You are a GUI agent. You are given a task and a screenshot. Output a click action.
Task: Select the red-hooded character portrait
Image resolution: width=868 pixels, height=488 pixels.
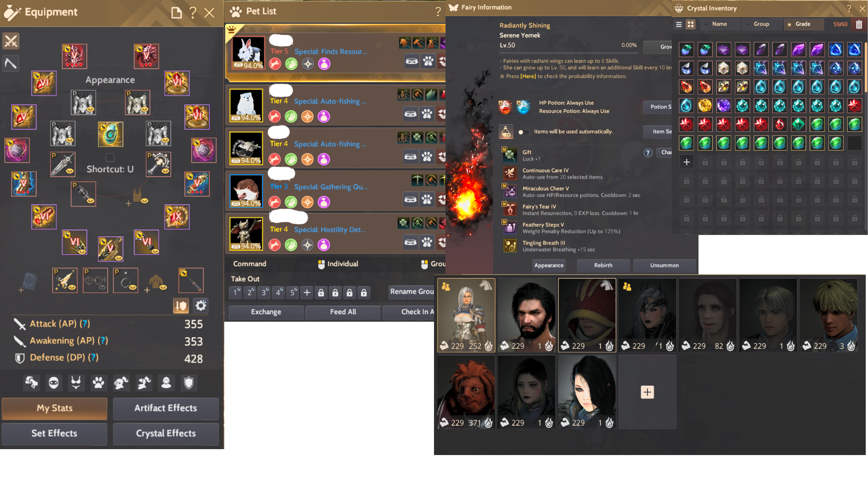[587, 315]
